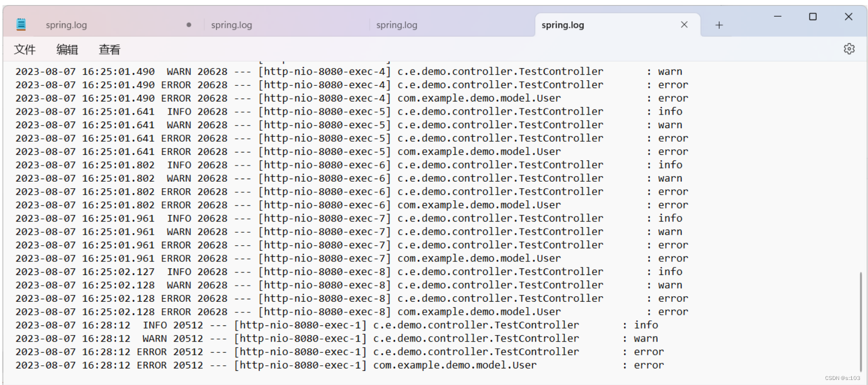Click the 16:28:12 WARN 20512 log line

[x=336, y=339]
